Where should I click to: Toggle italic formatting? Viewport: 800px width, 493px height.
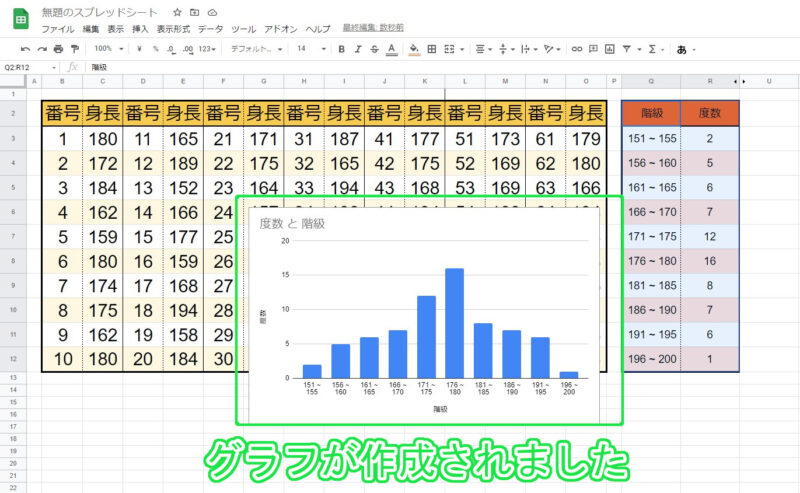click(358, 49)
